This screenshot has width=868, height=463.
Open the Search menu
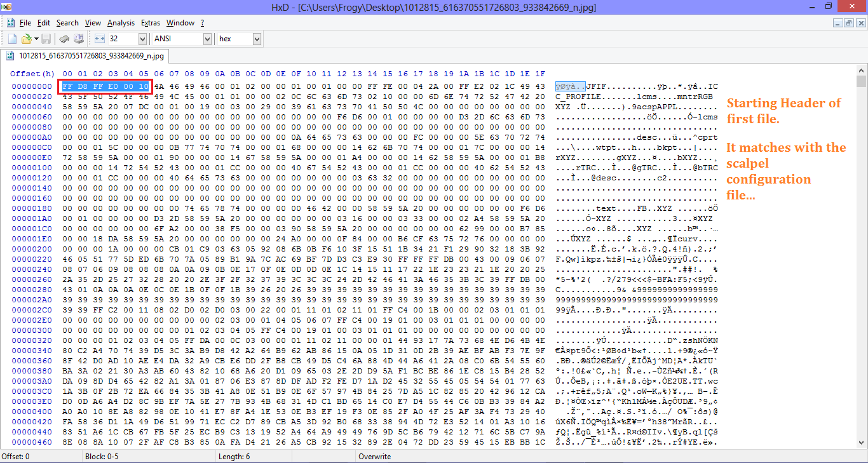tap(67, 22)
